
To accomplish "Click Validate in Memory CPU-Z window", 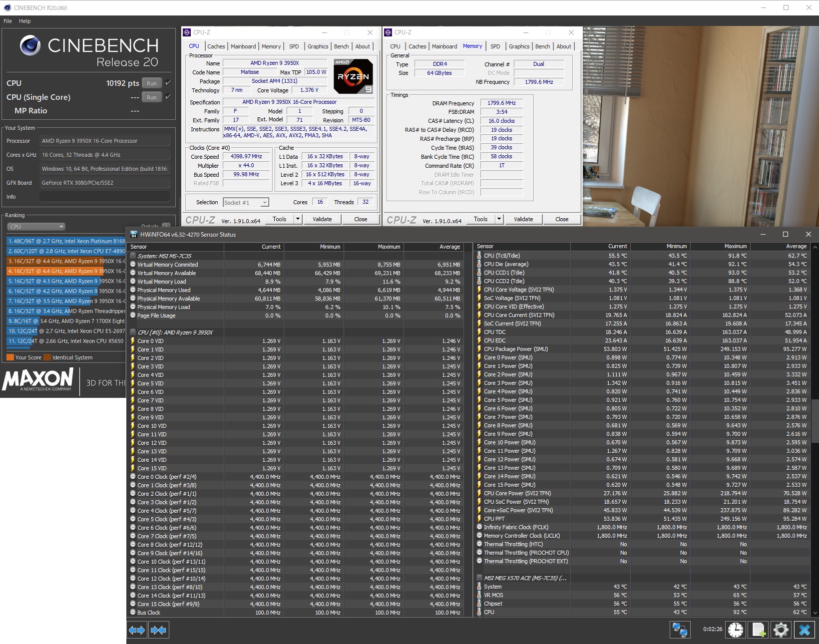I will pyautogui.click(x=523, y=219).
